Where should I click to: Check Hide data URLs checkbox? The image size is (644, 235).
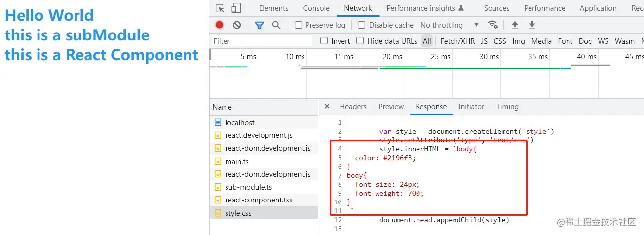point(360,41)
